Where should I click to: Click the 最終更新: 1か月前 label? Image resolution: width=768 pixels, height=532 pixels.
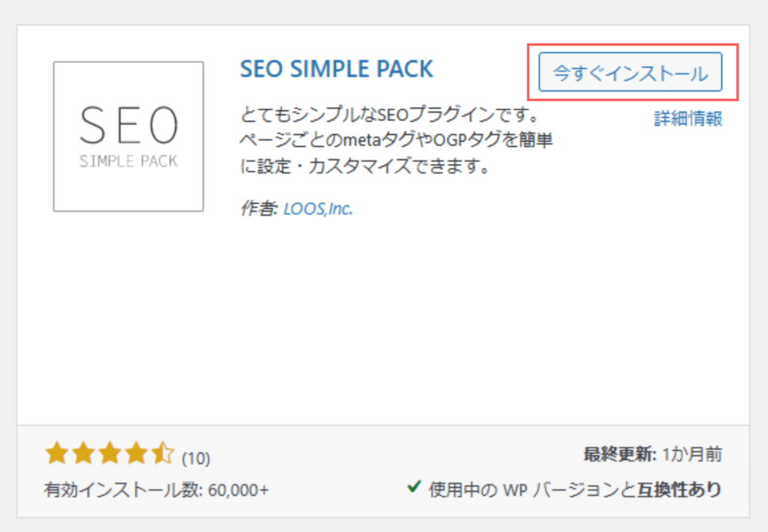[653, 454]
